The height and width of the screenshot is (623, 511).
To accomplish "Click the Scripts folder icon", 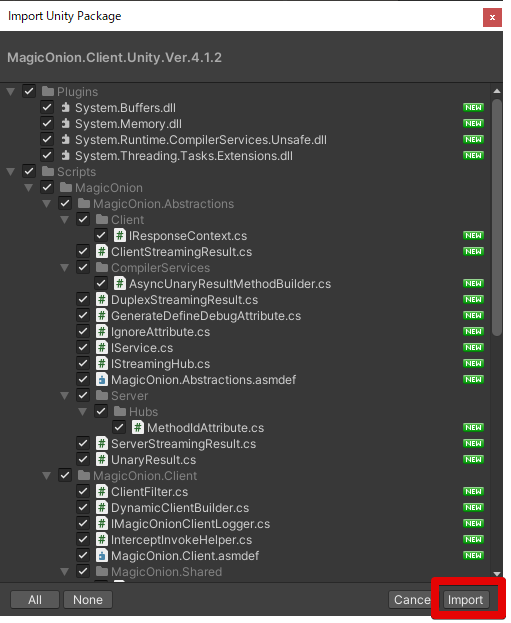I will [x=48, y=172].
